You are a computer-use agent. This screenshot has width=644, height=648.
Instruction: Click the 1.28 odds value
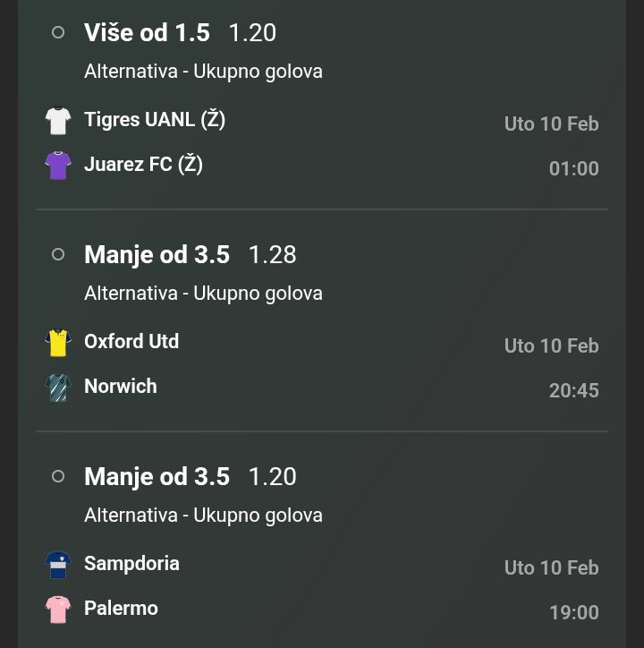click(272, 254)
